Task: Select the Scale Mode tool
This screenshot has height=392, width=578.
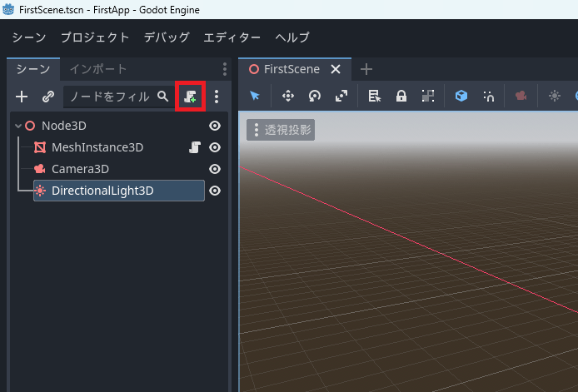Action: pyautogui.click(x=341, y=97)
